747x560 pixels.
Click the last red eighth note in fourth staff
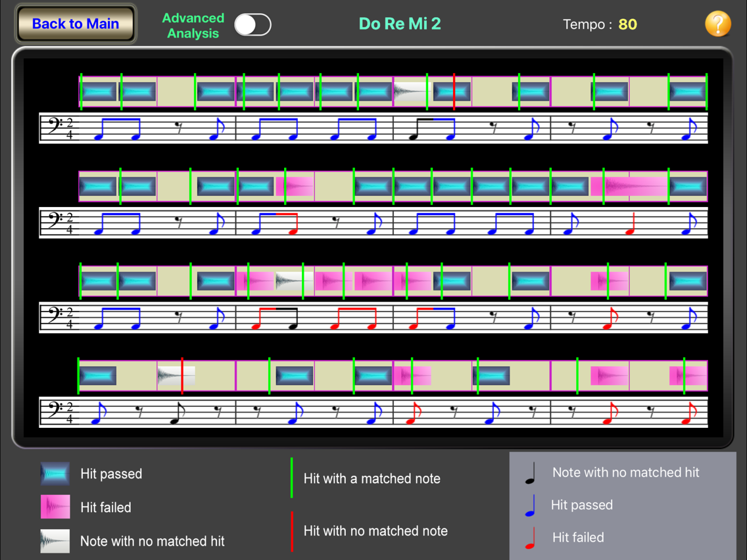(x=689, y=412)
